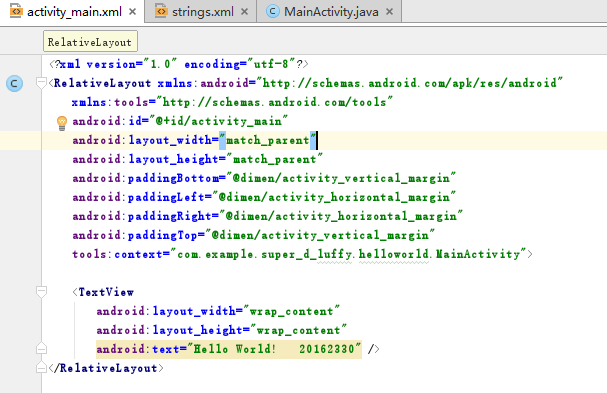607x393 pixels.
Task: Click the XML file icon on strings.xml tab
Action: click(161, 11)
